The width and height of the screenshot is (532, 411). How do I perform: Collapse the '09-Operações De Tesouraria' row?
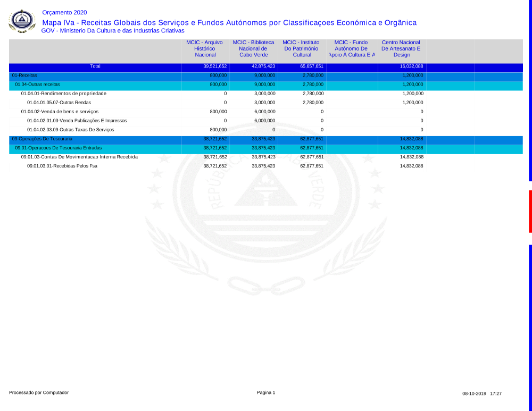click(42, 139)
